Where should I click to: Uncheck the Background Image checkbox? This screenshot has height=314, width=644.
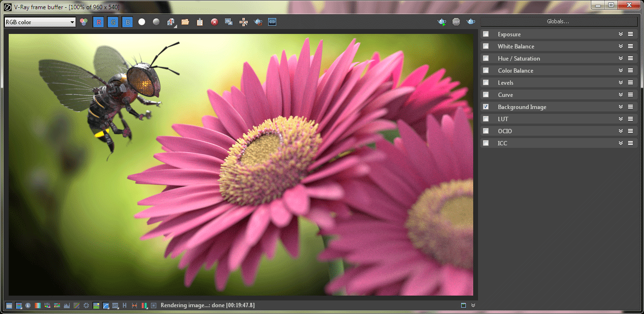[x=486, y=107]
